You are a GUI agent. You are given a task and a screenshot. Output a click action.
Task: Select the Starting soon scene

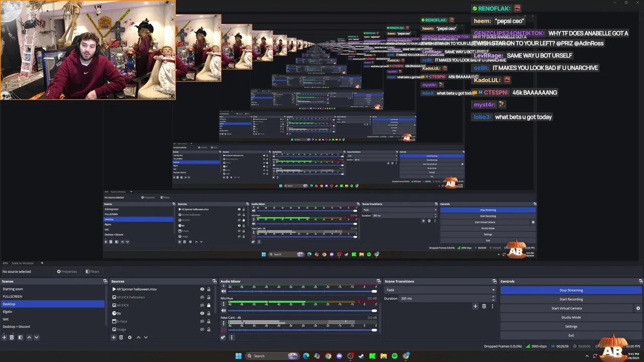[x=52, y=289]
